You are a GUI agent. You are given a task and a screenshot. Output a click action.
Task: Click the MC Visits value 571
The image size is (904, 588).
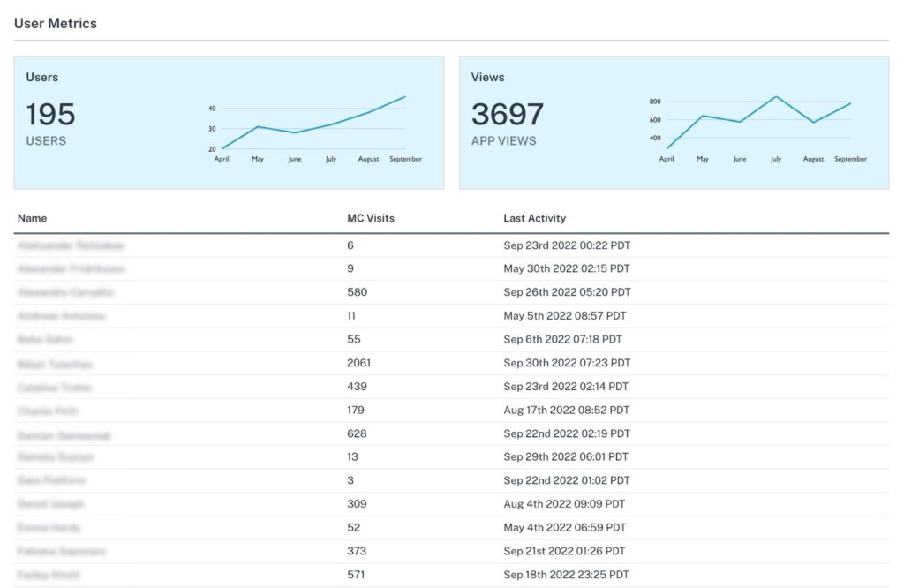point(356,575)
